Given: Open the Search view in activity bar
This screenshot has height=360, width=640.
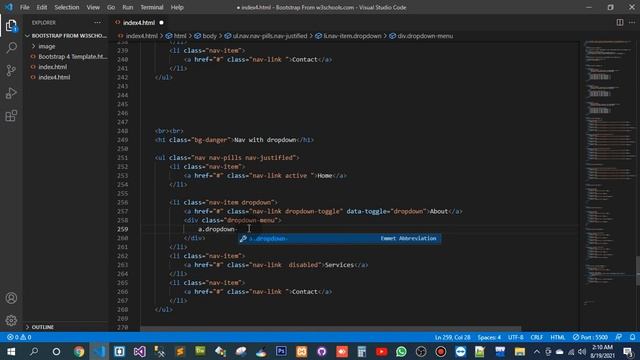Looking at the screenshot, I should (11, 48).
